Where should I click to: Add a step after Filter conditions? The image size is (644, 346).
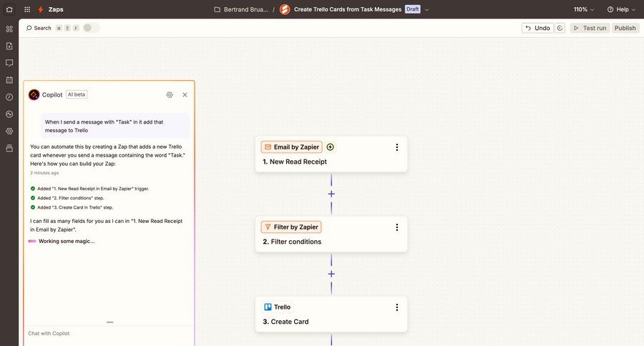click(331, 274)
